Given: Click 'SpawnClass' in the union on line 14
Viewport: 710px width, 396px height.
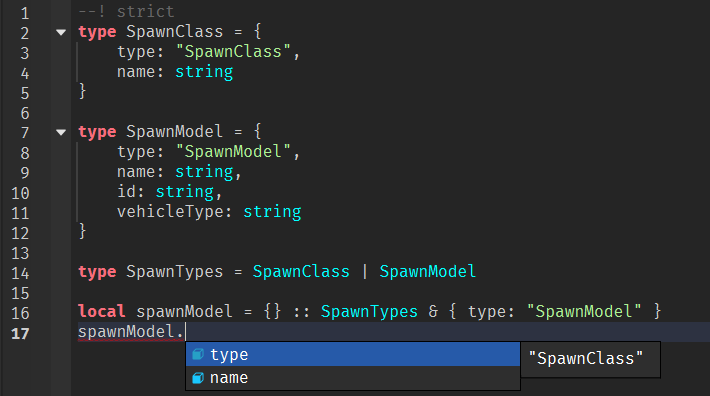Looking at the screenshot, I should click(301, 272).
